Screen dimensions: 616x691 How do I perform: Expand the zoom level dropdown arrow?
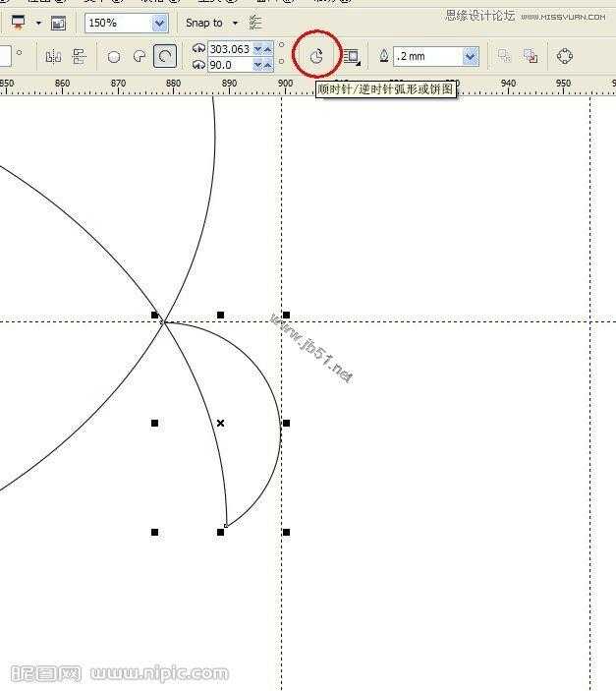pyautogui.click(x=159, y=23)
